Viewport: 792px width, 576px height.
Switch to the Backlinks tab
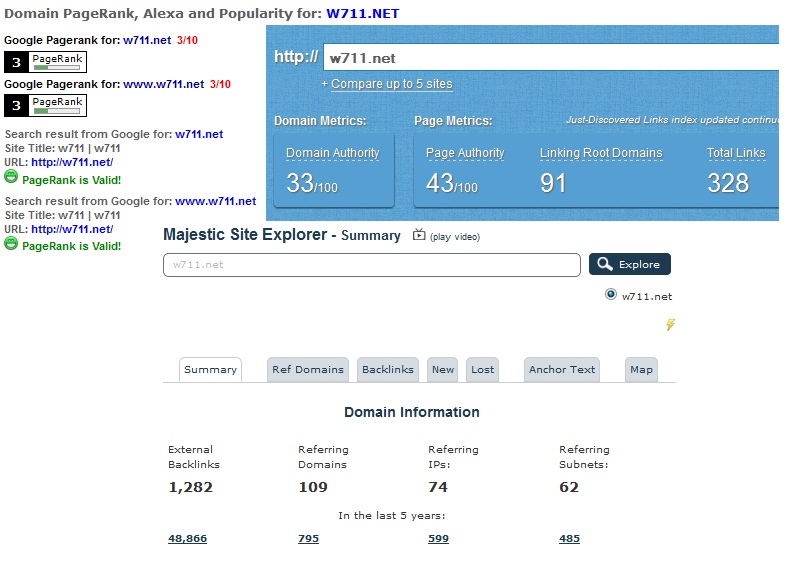pos(388,370)
